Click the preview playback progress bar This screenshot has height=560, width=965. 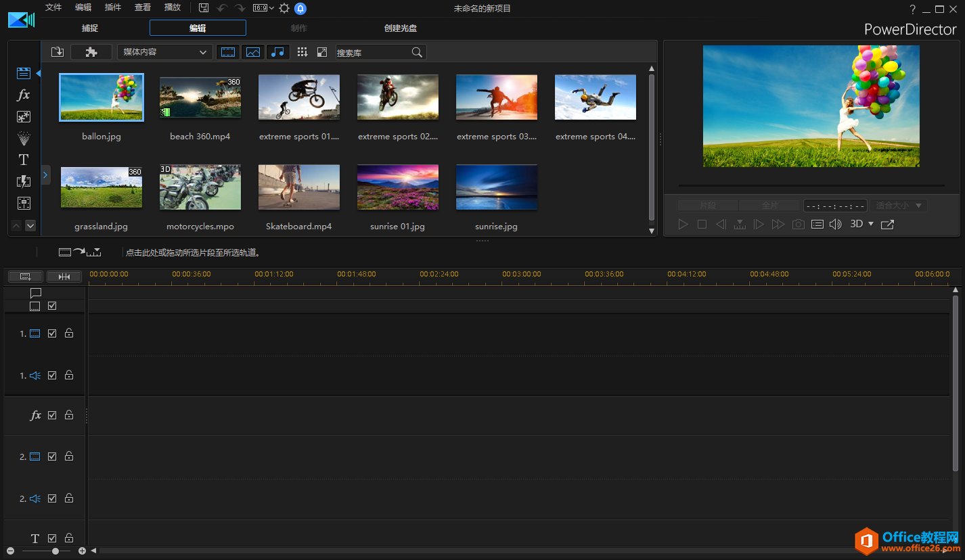pyautogui.click(x=811, y=185)
